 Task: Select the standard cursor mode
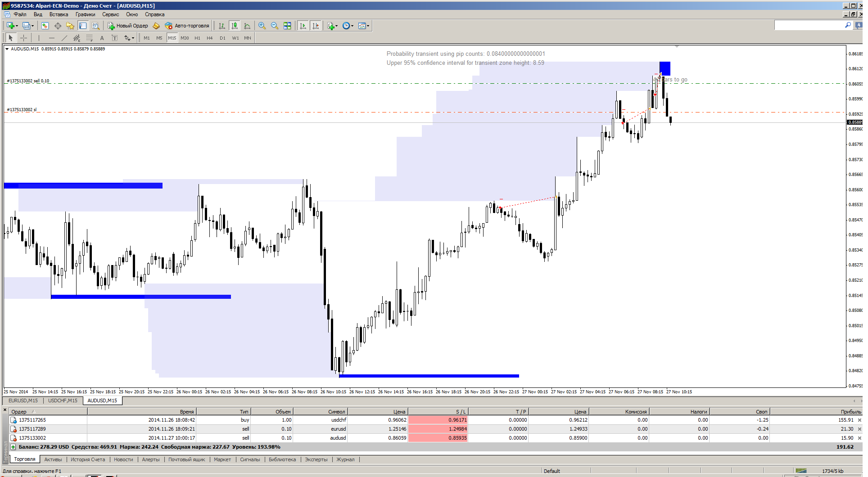click(11, 38)
